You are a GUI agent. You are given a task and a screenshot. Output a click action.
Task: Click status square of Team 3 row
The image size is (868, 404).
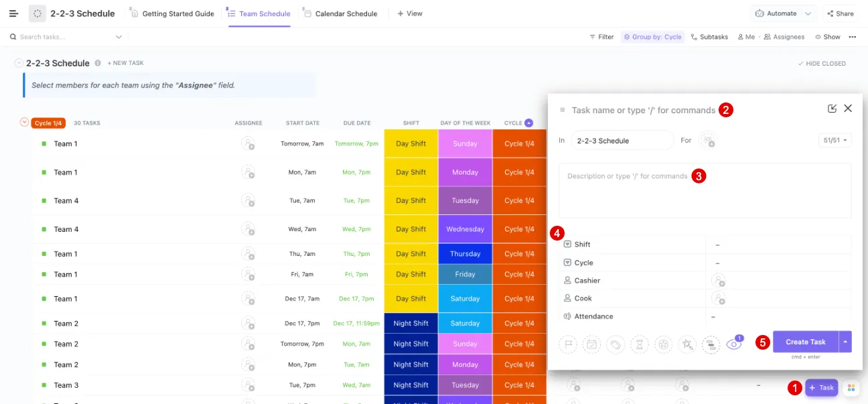click(x=44, y=385)
